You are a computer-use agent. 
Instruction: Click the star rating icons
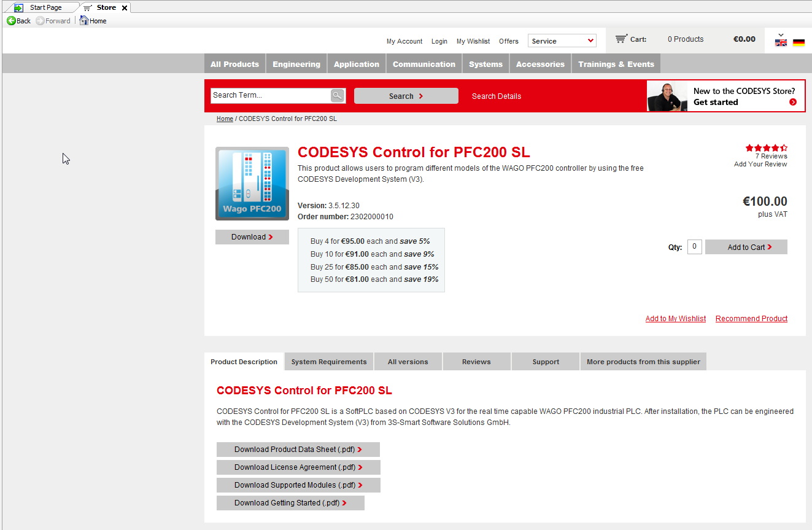click(x=766, y=148)
